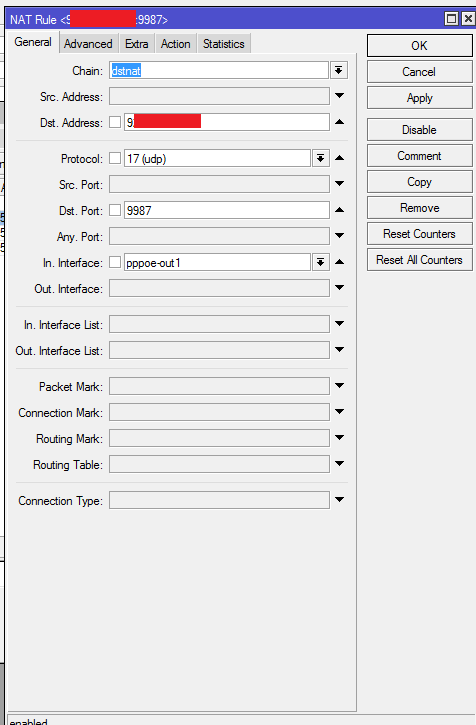The image size is (476, 725).
Task: Collapse the Dst. Port field arrow
Action: pyautogui.click(x=340, y=210)
